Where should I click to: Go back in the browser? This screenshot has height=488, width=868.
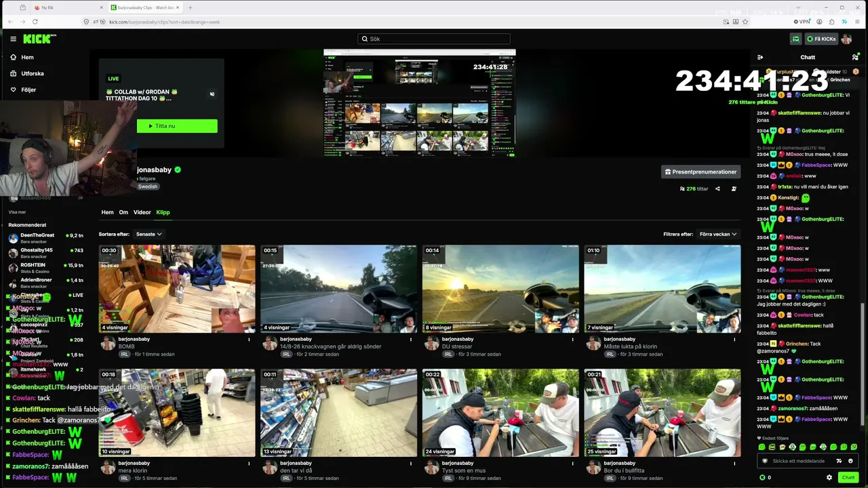coord(10,22)
